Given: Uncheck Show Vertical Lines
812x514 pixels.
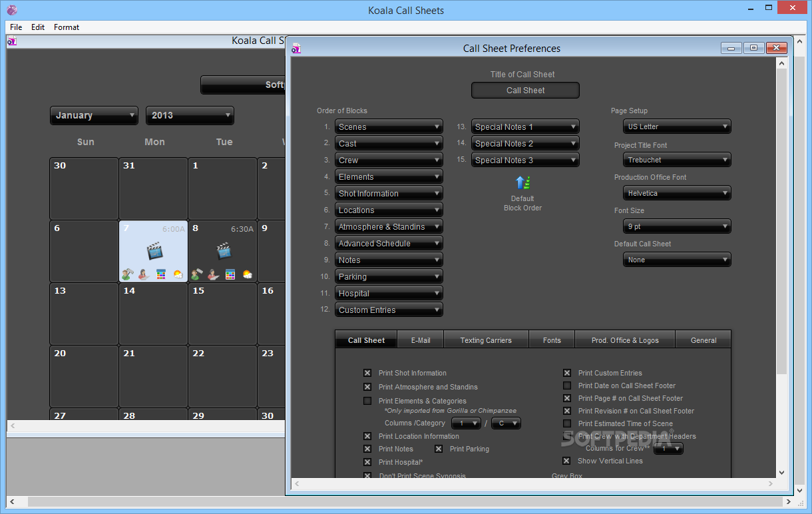Looking at the screenshot, I should [x=567, y=461].
